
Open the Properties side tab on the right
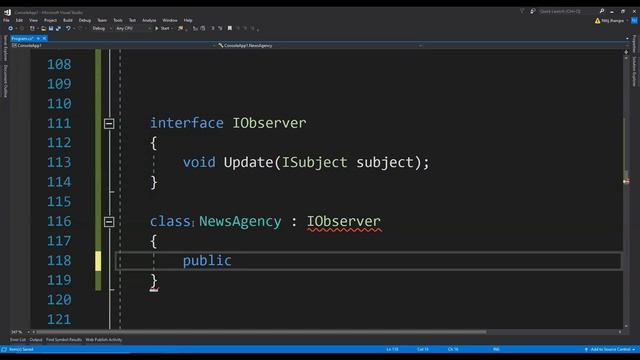[634, 44]
